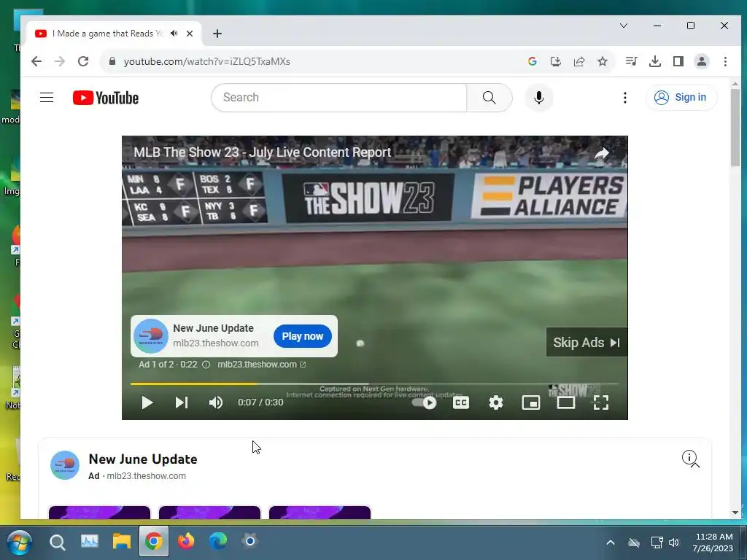Reload the YouTube page
This screenshot has width=747, height=560.
83,61
